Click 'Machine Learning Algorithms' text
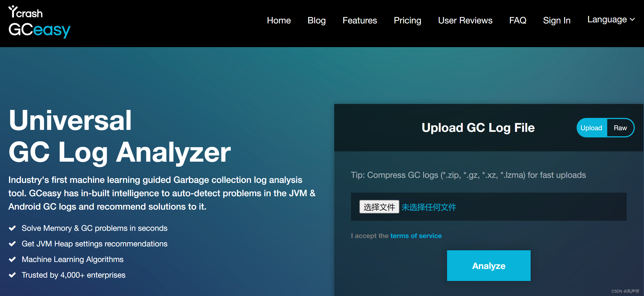The image size is (644, 296). tap(72, 259)
